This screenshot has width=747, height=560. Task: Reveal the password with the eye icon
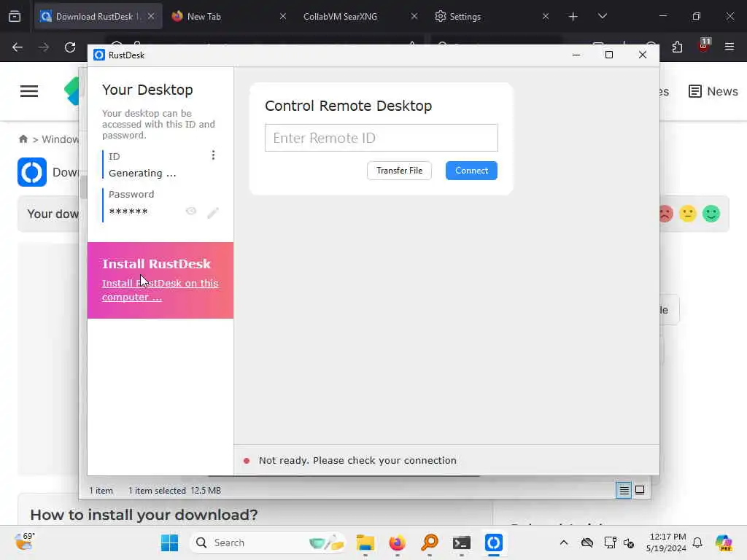tap(191, 211)
